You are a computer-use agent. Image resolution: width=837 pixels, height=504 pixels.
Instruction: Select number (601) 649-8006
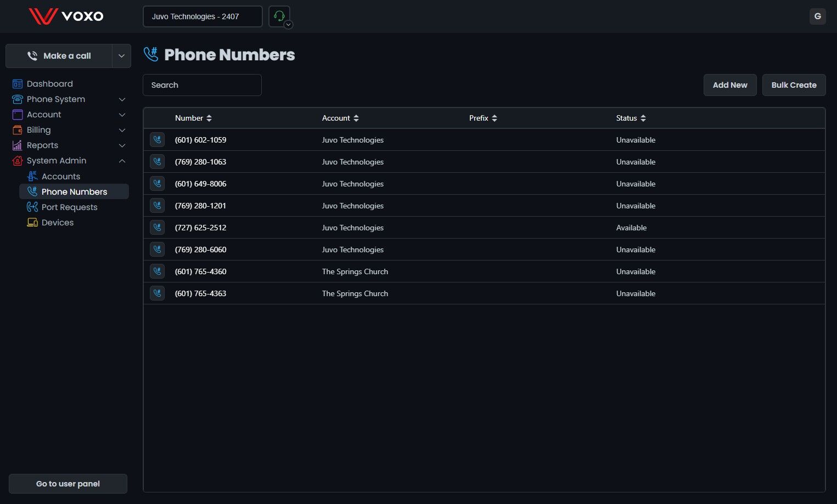pyautogui.click(x=200, y=184)
